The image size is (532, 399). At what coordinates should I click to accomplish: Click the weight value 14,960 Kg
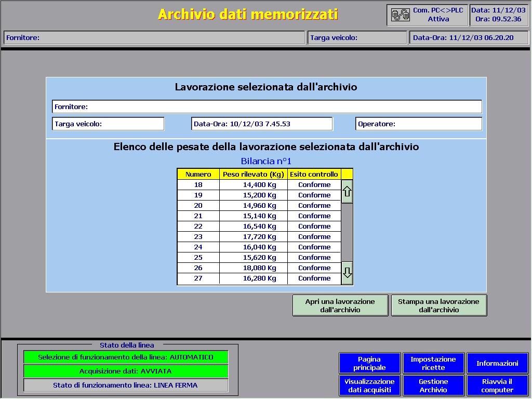pos(260,206)
